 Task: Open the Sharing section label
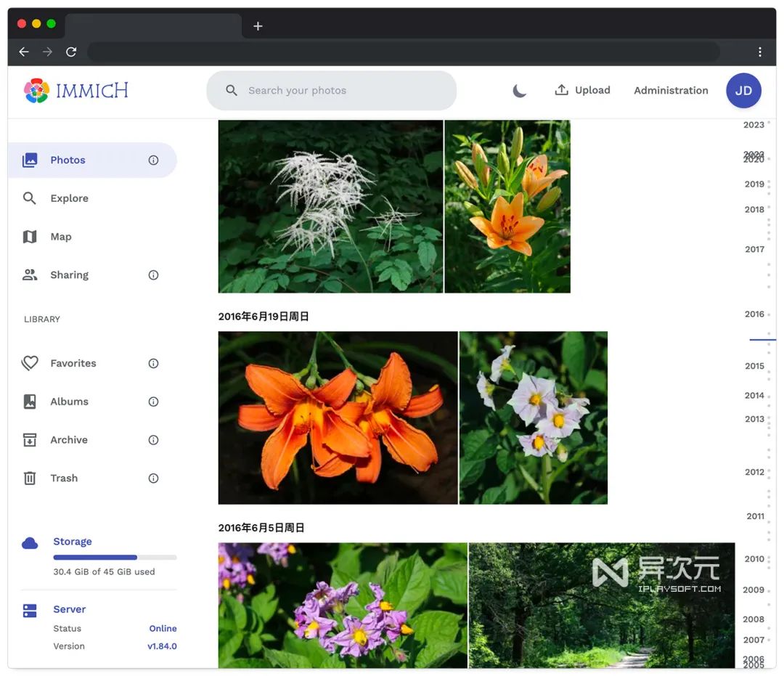click(70, 275)
